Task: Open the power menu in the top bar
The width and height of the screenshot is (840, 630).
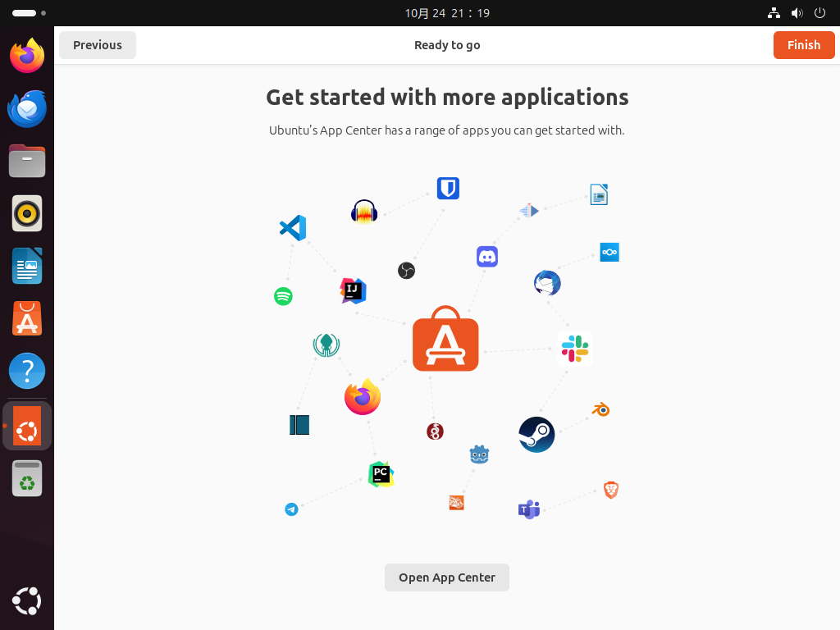Action: (x=819, y=13)
